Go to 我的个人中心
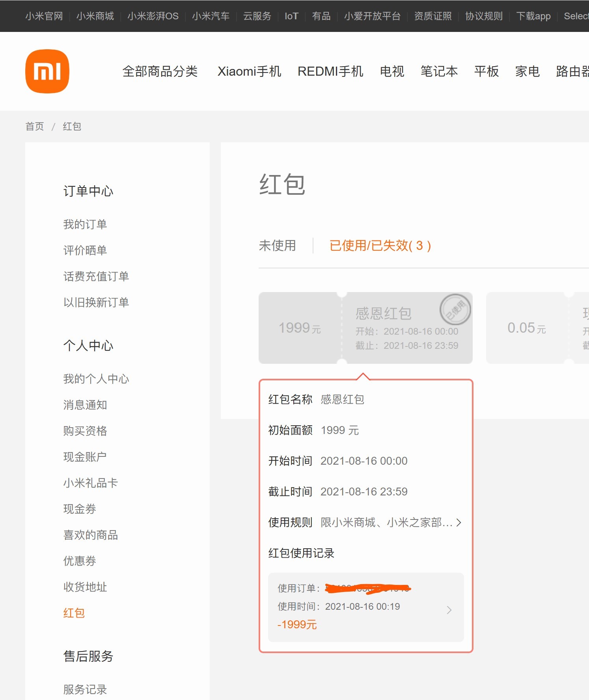589x700 pixels. pyautogui.click(x=96, y=379)
